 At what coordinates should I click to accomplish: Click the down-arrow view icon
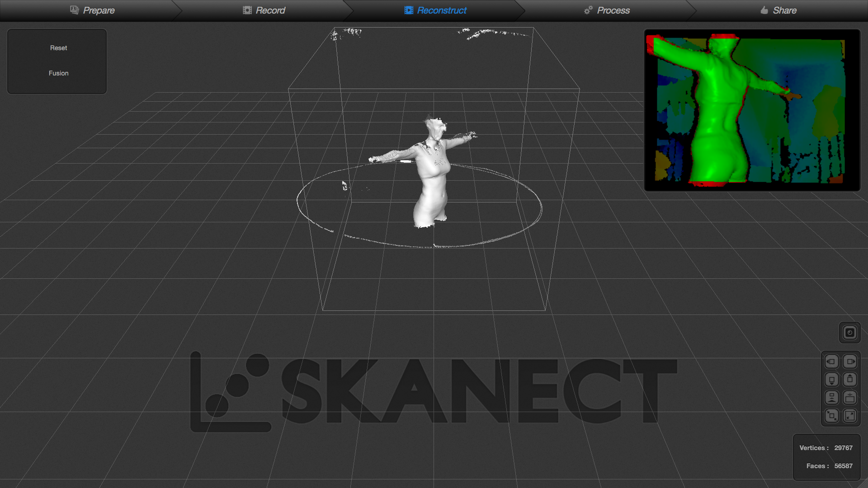coord(831,380)
